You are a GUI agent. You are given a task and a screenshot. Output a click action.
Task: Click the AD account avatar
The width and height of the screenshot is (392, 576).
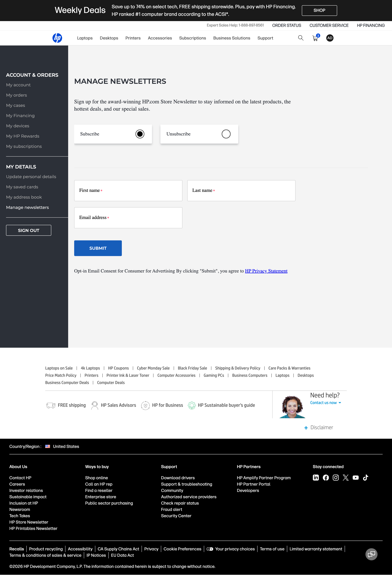(330, 38)
